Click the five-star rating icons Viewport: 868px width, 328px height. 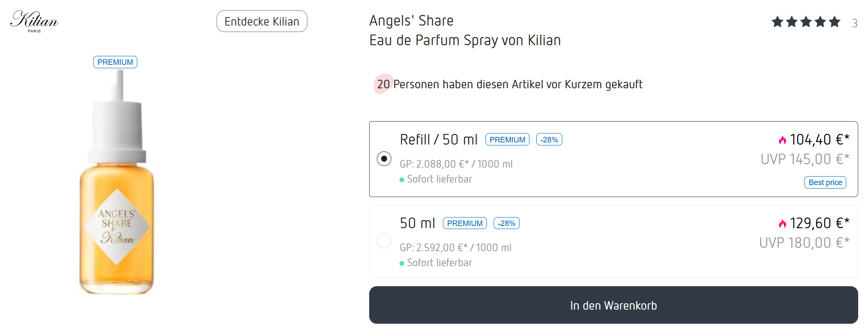(x=805, y=22)
